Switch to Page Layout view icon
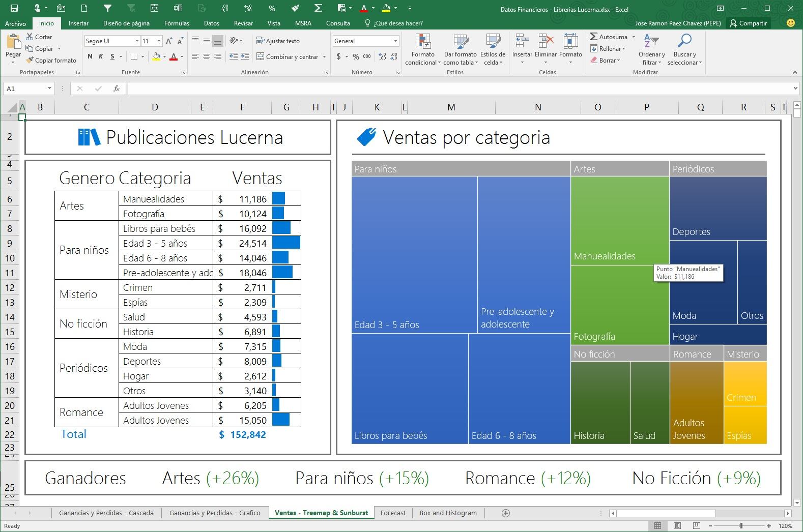The height and width of the screenshot is (532, 803). click(x=677, y=526)
